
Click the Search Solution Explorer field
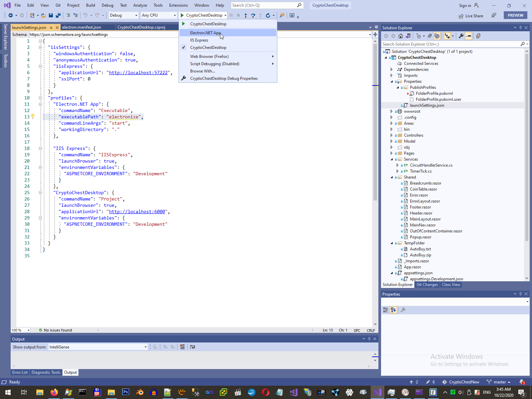455,44
